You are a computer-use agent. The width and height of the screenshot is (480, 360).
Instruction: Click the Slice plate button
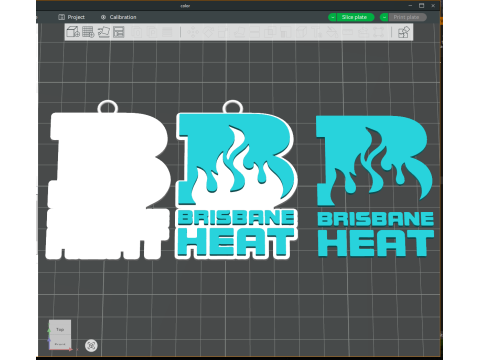[x=355, y=17]
